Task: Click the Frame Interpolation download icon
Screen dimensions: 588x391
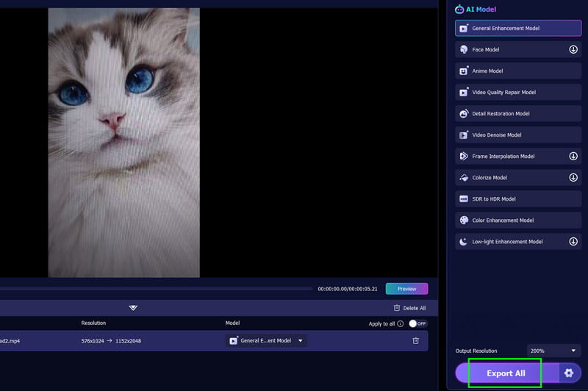Action: pos(573,157)
